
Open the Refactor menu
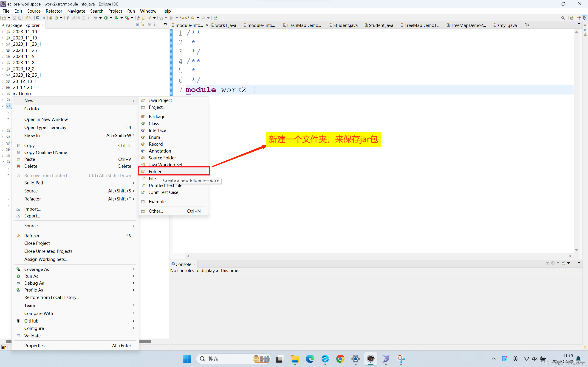click(x=54, y=11)
